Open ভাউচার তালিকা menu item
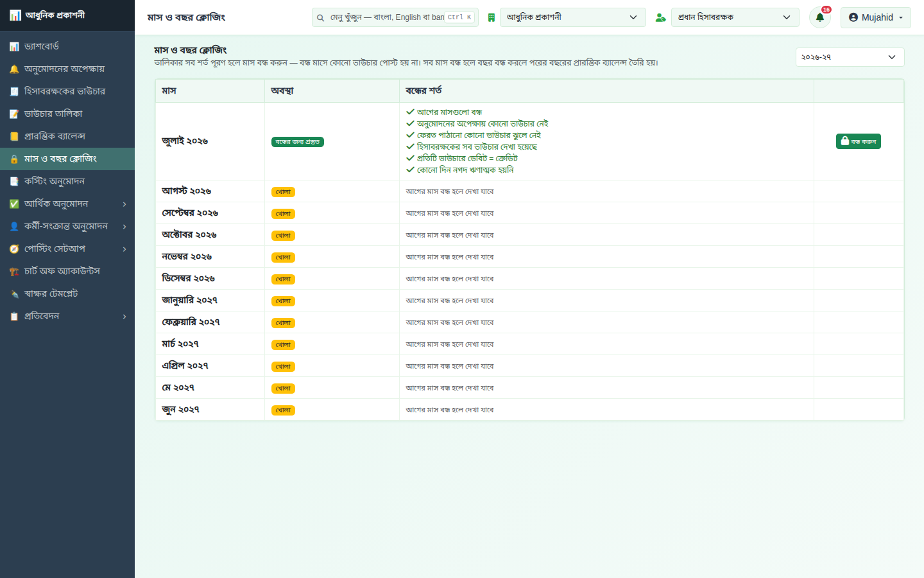 point(67,114)
